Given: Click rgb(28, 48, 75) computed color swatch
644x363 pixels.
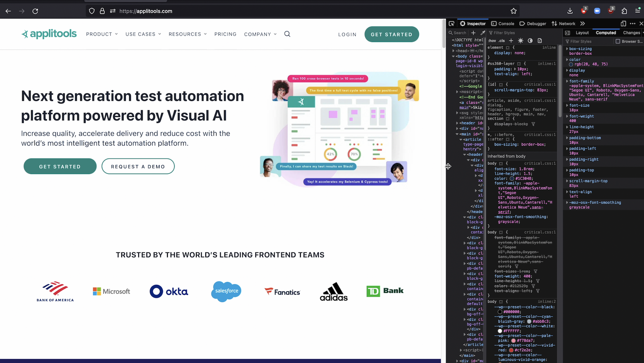Looking at the screenshot, I should pyautogui.click(x=571, y=64).
